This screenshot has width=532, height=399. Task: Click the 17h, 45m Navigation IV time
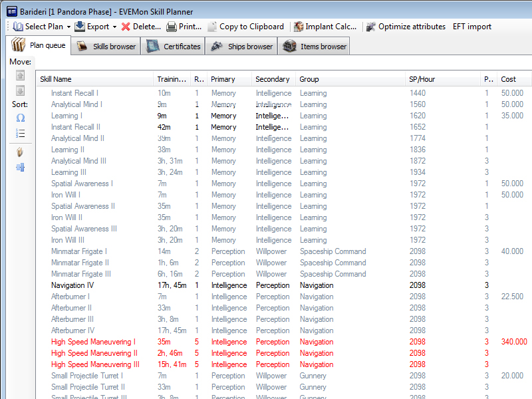tap(172, 285)
